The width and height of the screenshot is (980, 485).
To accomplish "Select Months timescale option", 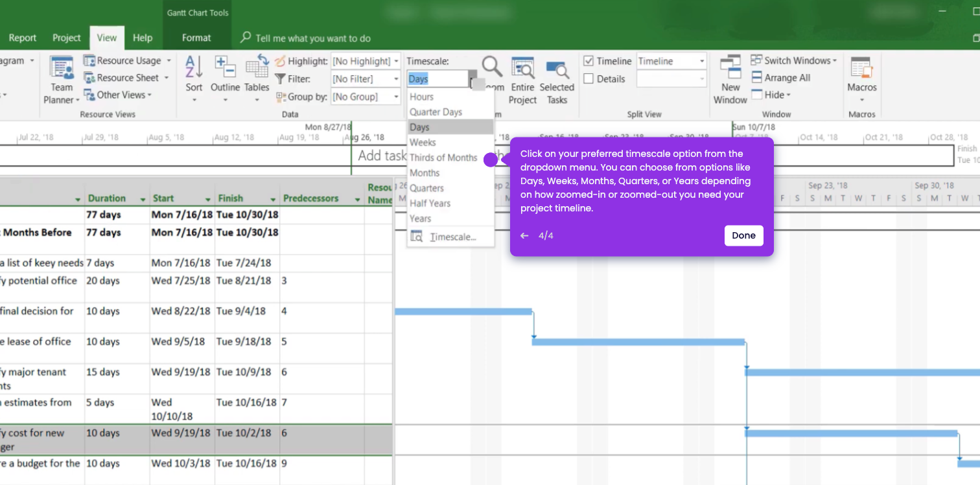I will point(450,173).
